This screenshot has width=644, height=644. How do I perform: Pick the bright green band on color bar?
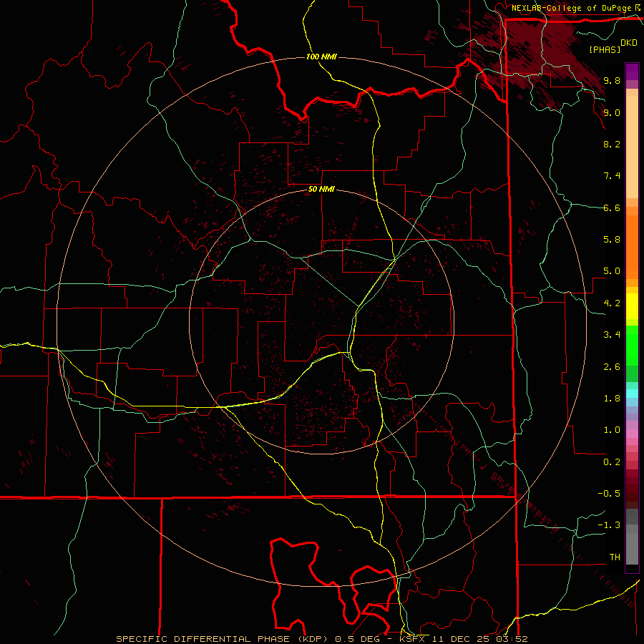632,345
